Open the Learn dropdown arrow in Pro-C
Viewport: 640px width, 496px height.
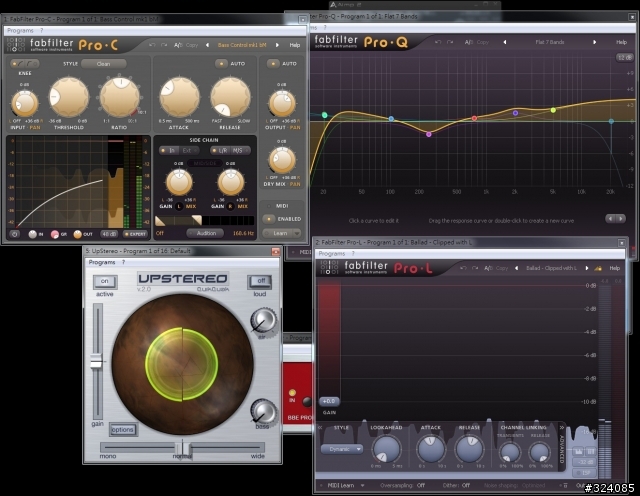click(297, 234)
